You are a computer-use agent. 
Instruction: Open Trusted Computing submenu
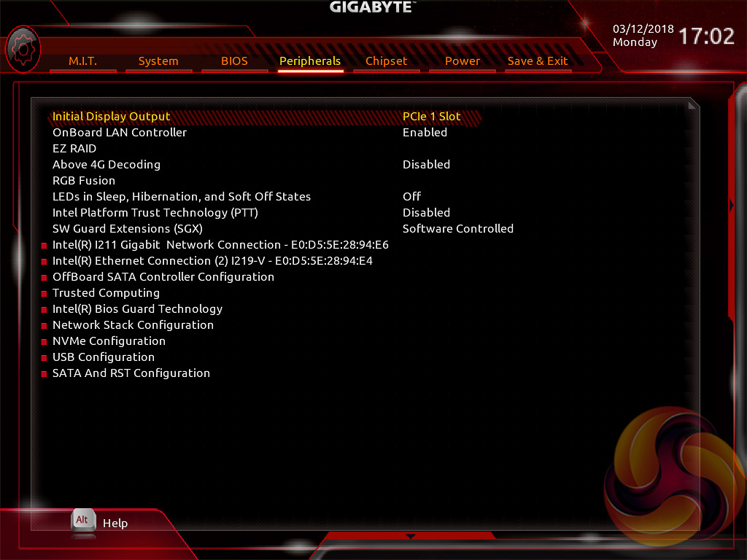[107, 293]
